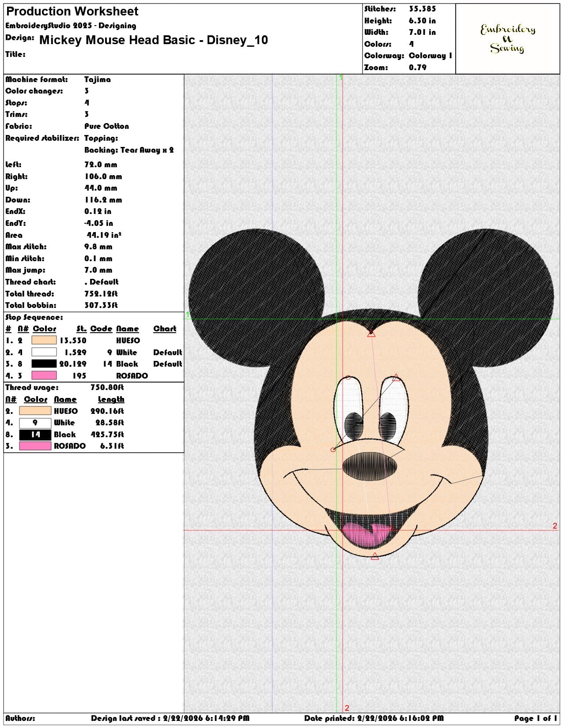Click the 'Production Worksheet' heading
Image resolution: width=563 pixels, height=728 pixels.
tap(72, 11)
